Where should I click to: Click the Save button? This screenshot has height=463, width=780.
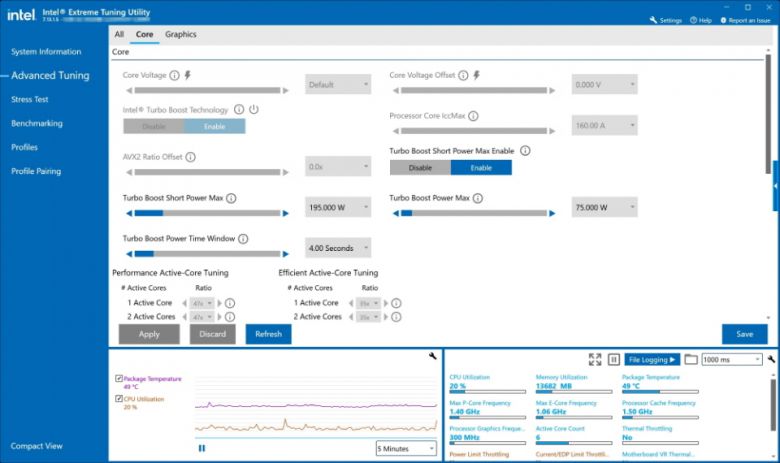[x=744, y=334]
